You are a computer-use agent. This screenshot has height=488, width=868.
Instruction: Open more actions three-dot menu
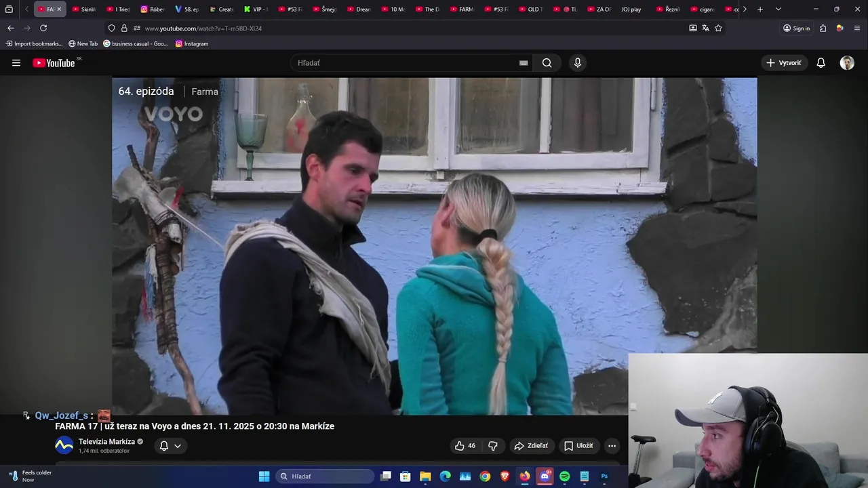(612, 446)
